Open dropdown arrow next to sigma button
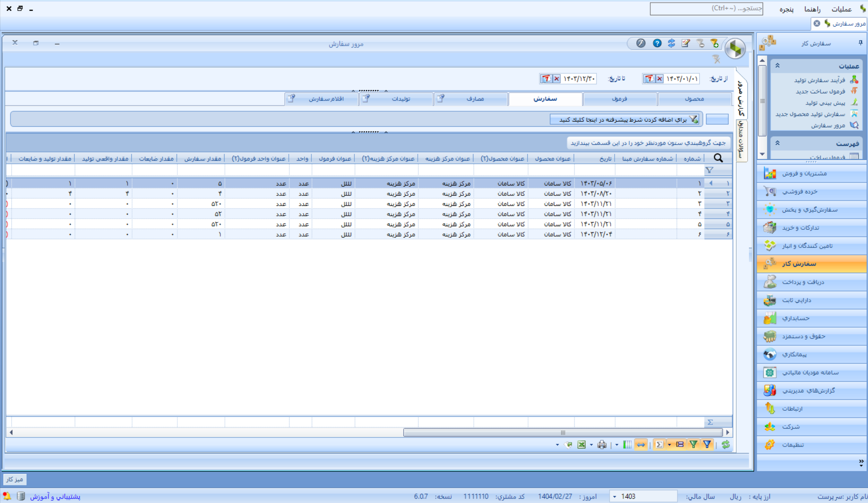This screenshot has height=503, width=868. coord(669,445)
